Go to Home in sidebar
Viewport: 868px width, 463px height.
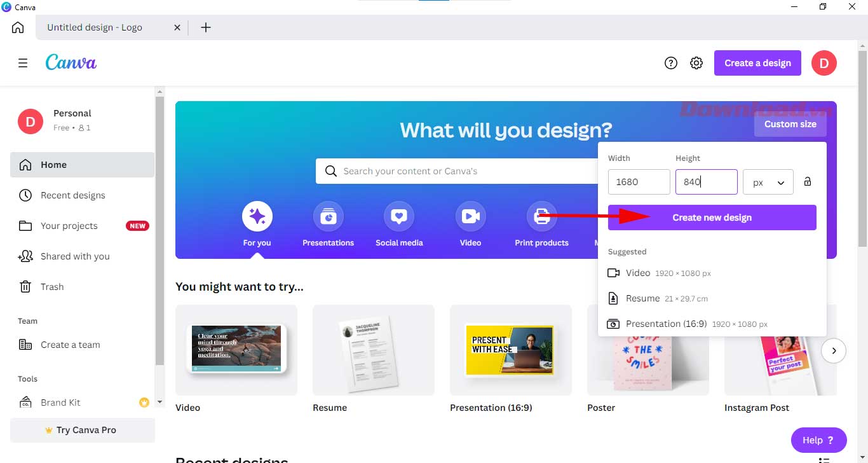tap(82, 165)
